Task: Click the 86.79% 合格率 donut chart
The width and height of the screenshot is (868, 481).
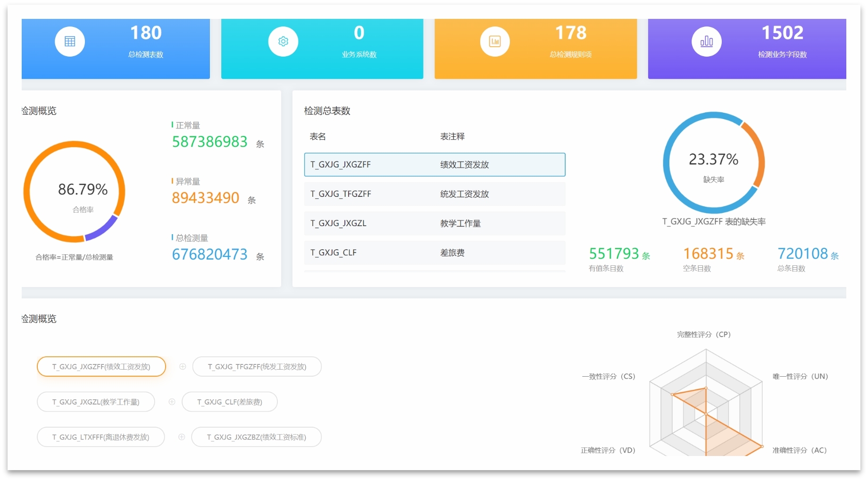Action: point(75,192)
